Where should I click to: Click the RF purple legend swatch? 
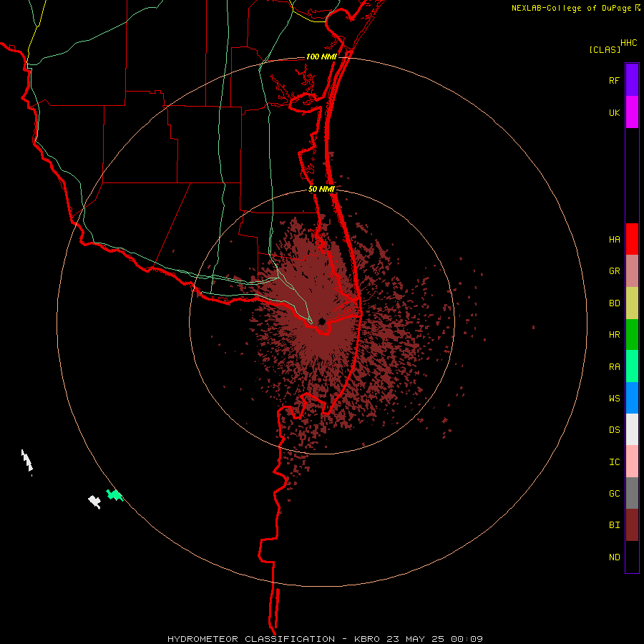point(632,80)
